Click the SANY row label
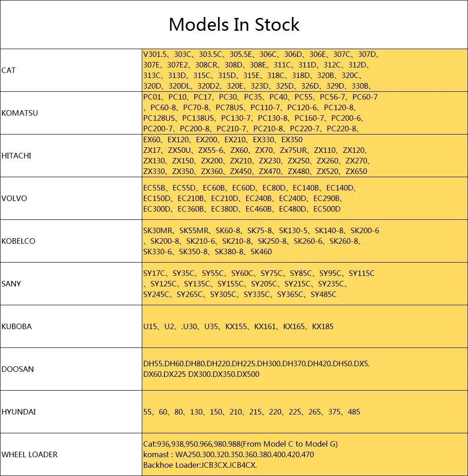The height and width of the screenshot is (476, 468). pyautogui.click(x=11, y=284)
